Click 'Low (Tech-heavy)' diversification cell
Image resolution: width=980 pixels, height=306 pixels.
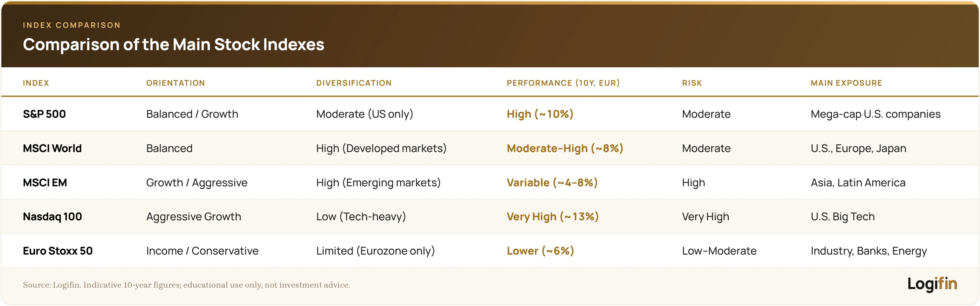tap(361, 217)
